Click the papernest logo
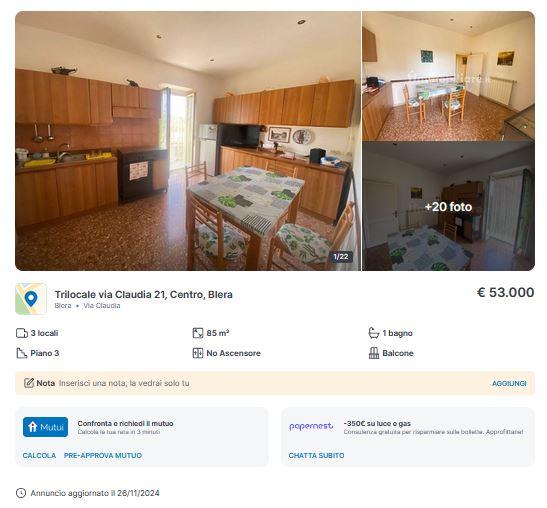 [311, 426]
